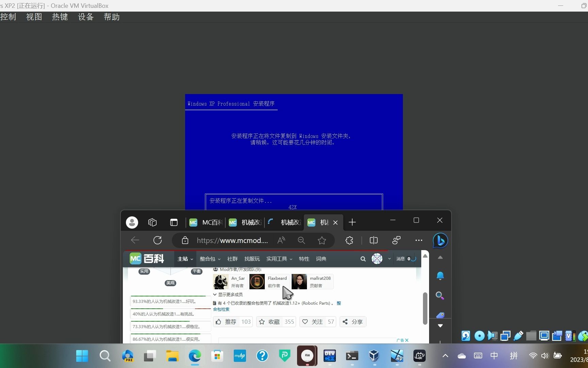The image size is (588, 368).
Task: Click in the browser address bar
Action: (x=232, y=240)
